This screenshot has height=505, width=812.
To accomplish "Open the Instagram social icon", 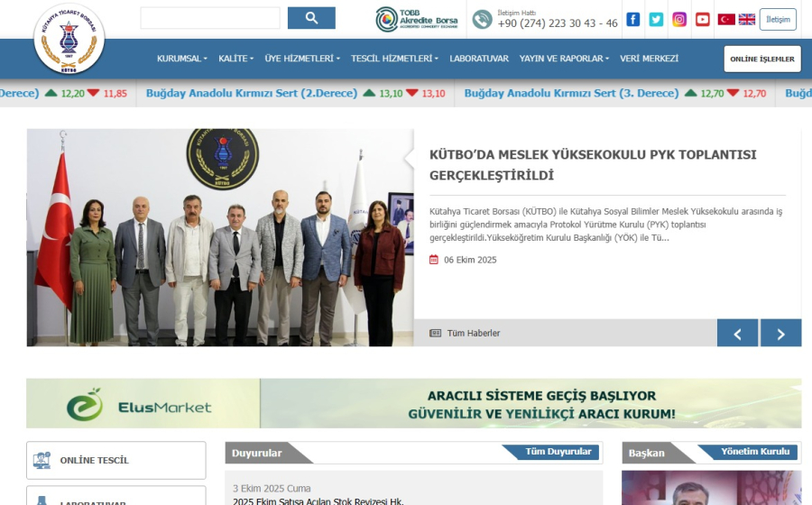I will (679, 19).
